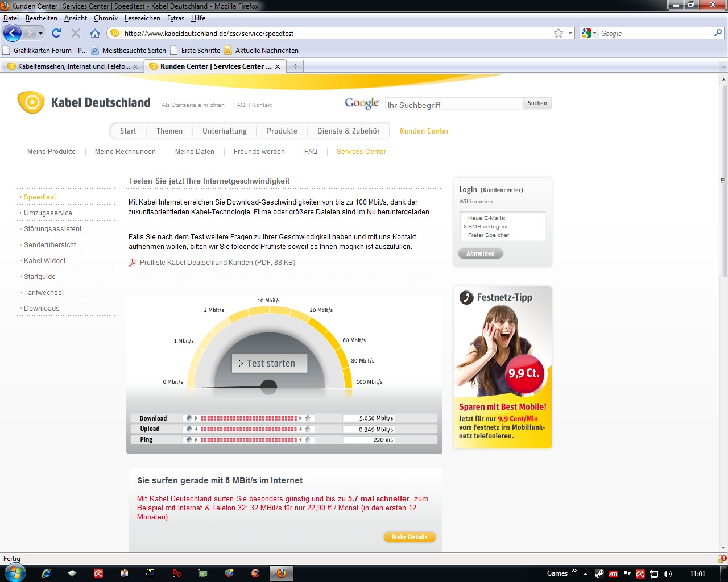Open the Erste Schritte bookmark
Image resolution: width=728 pixels, height=582 pixels.
pos(195,50)
